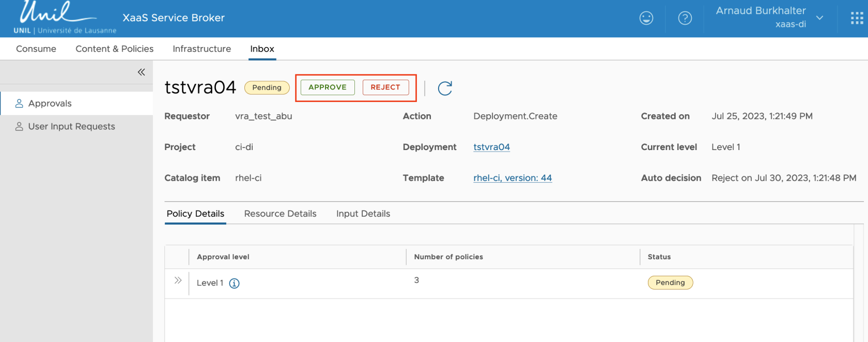The width and height of the screenshot is (868, 342).
Task: Show the Input Details tab
Action: coord(363,214)
